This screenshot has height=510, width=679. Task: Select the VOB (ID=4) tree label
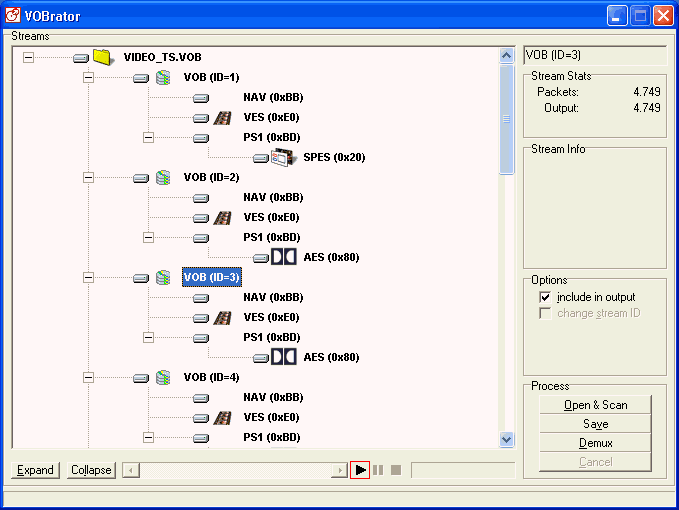point(211,378)
